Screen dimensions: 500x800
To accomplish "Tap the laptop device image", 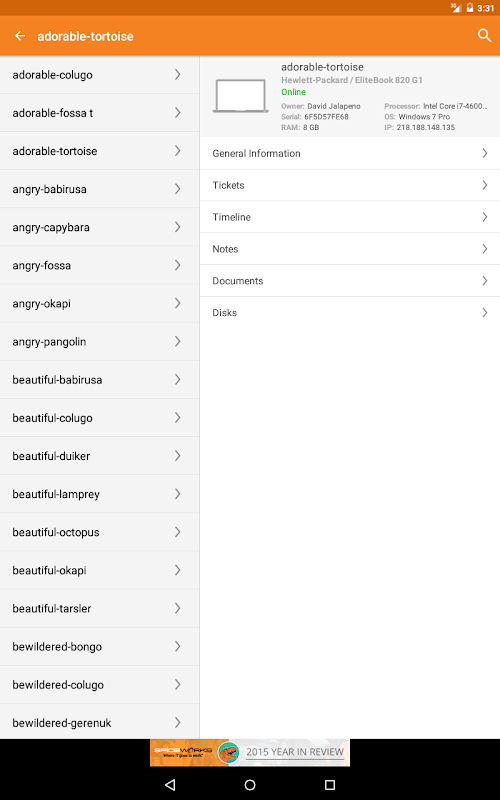I will 240,95.
